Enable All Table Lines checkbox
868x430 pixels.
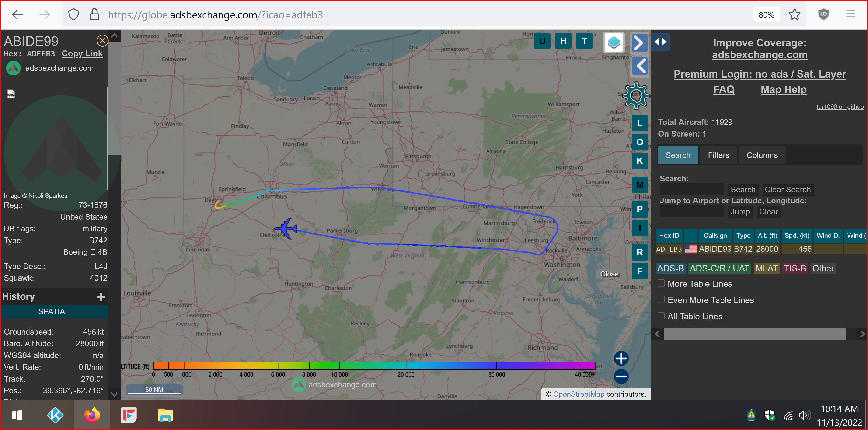(x=661, y=316)
